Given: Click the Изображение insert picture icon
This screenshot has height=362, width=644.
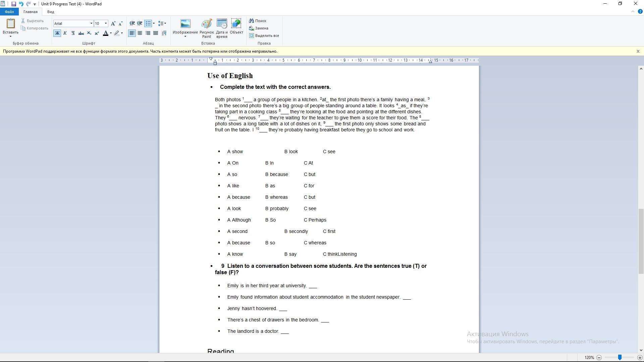Looking at the screenshot, I should click(x=185, y=24).
